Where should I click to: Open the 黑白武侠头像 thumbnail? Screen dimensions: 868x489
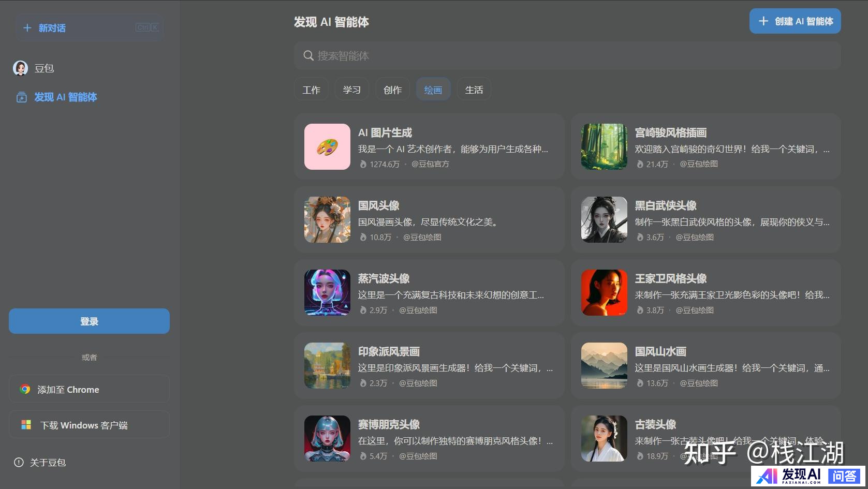(604, 219)
